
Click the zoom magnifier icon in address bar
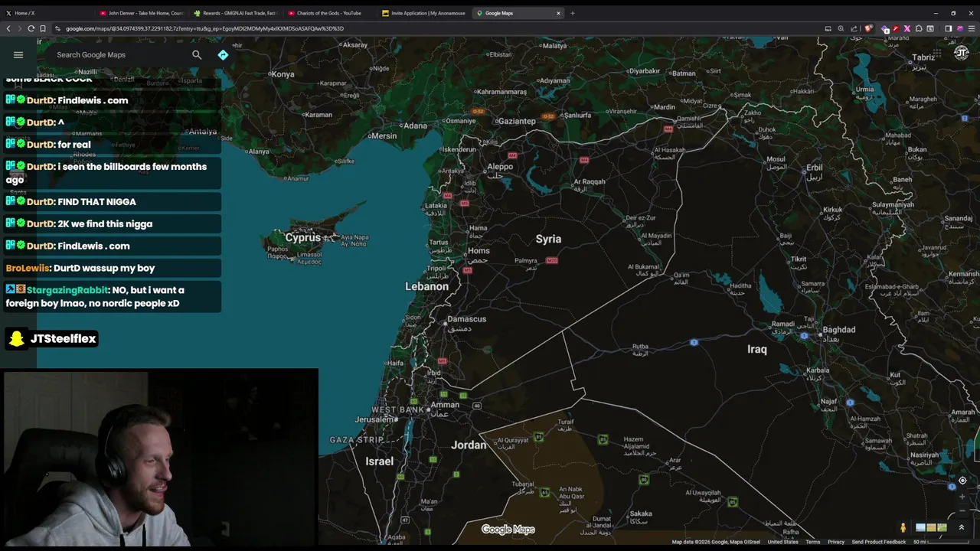(x=841, y=28)
